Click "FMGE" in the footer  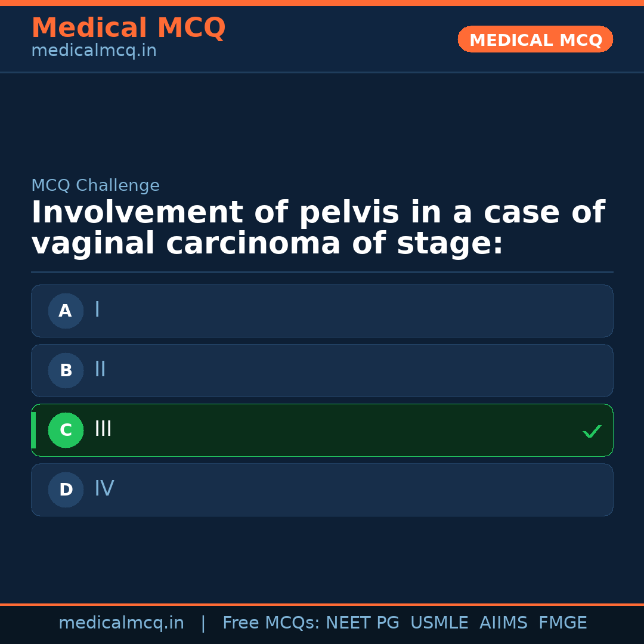point(562,623)
